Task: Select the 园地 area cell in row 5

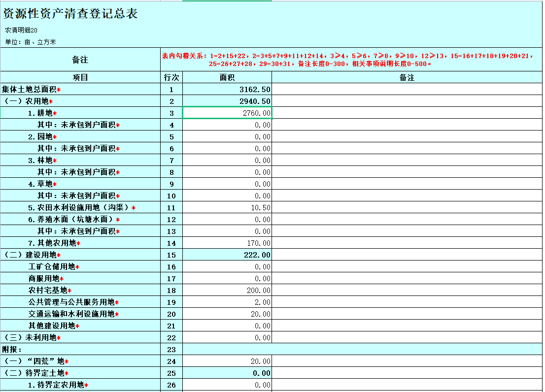Action: 227,136
